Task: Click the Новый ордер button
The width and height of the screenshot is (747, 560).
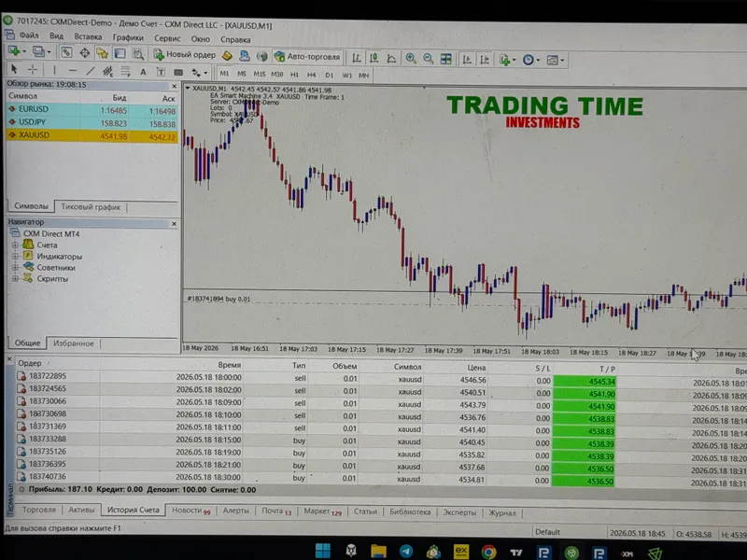Action: point(184,55)
